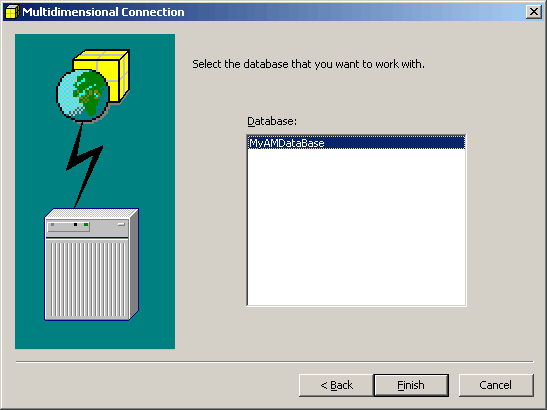Click the horizontal separator above the buttons

pyautogui.click(x=275, y=362)
